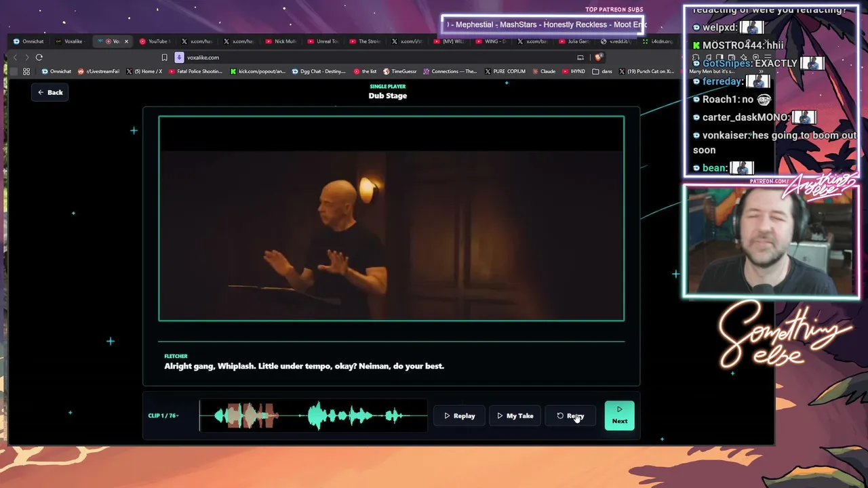Switch to the first Voxalike tab

(x=70, y=41)
